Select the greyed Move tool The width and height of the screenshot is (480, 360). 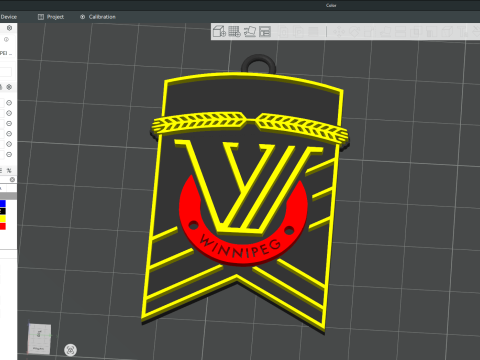339,32
